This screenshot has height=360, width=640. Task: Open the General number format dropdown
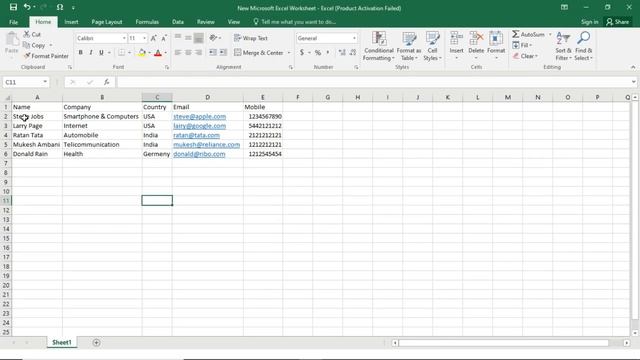(x=354, y=38)
